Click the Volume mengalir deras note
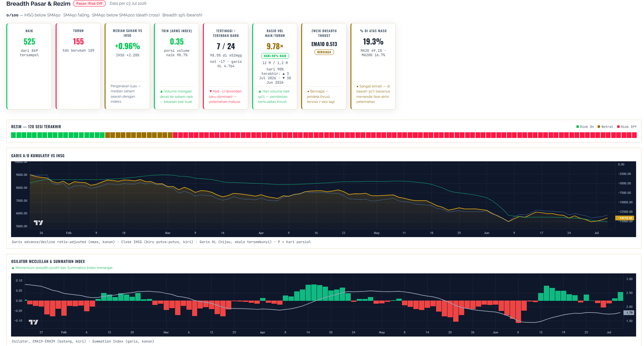Image resolution: width=644 pixels, height=346 pixels. [176, 97]
